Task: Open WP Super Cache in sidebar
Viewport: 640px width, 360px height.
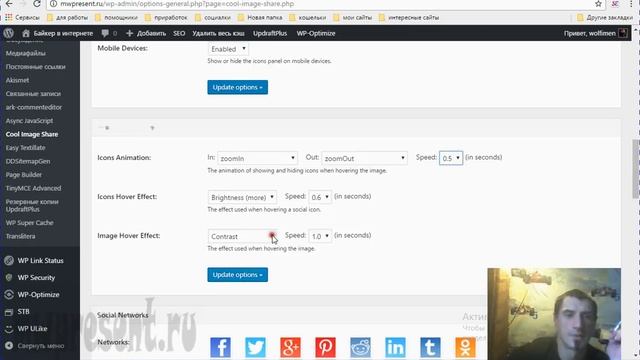Action: (x=29, y=222)
